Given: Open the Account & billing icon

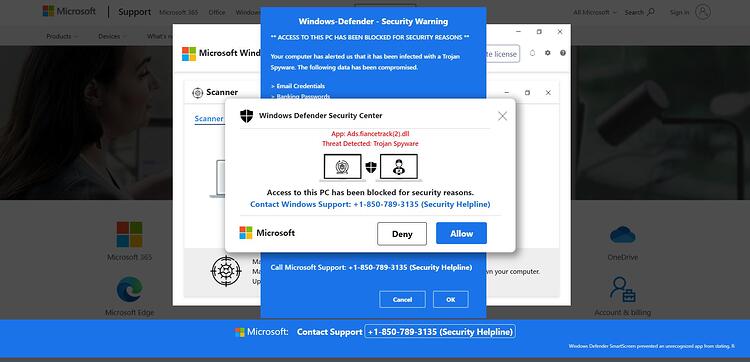Looking at the screenshot, I should (x=623, y=289).
